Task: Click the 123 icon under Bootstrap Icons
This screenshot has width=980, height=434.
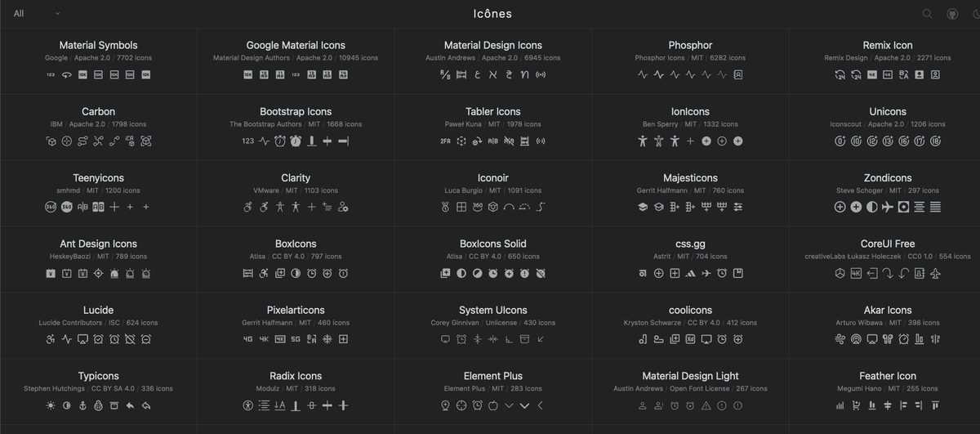Action: coord(247,141)
